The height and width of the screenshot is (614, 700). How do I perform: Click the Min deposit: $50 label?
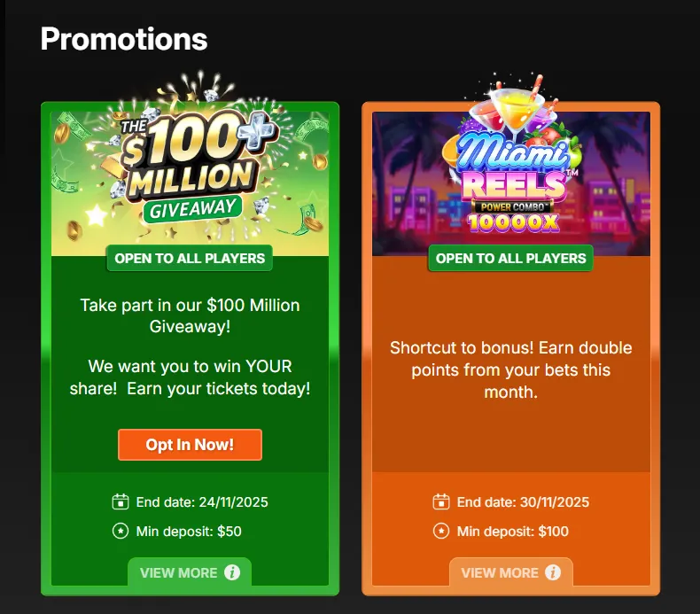tap(189, 532)
